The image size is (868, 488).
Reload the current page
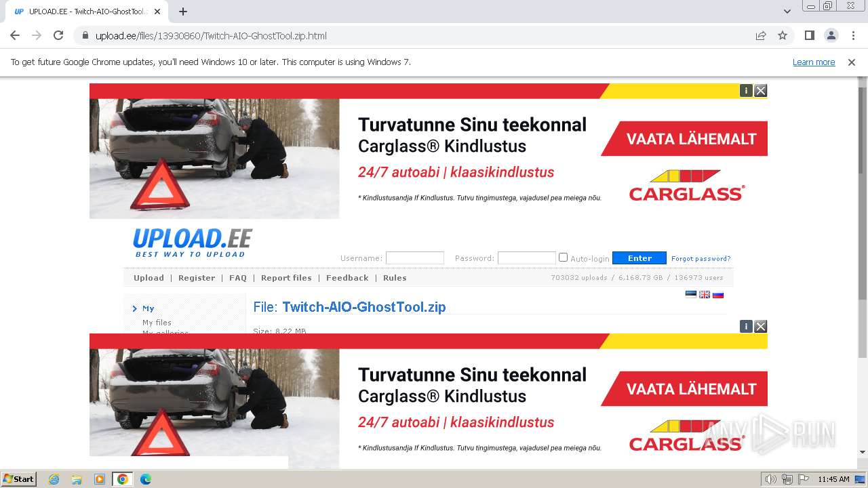pyautogui.click(x=58, y=35)
